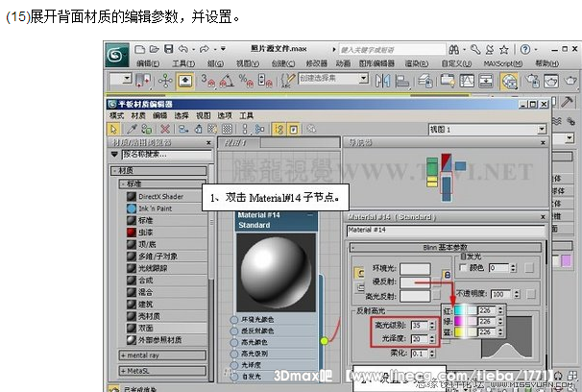Click the map button beside 不透明度

tap(531, 294)
